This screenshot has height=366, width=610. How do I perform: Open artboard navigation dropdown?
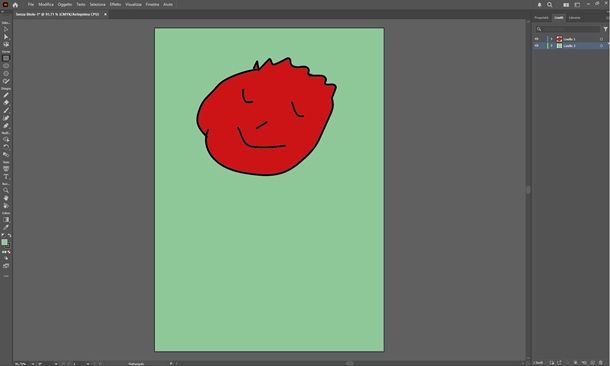[x=88, y=364]
